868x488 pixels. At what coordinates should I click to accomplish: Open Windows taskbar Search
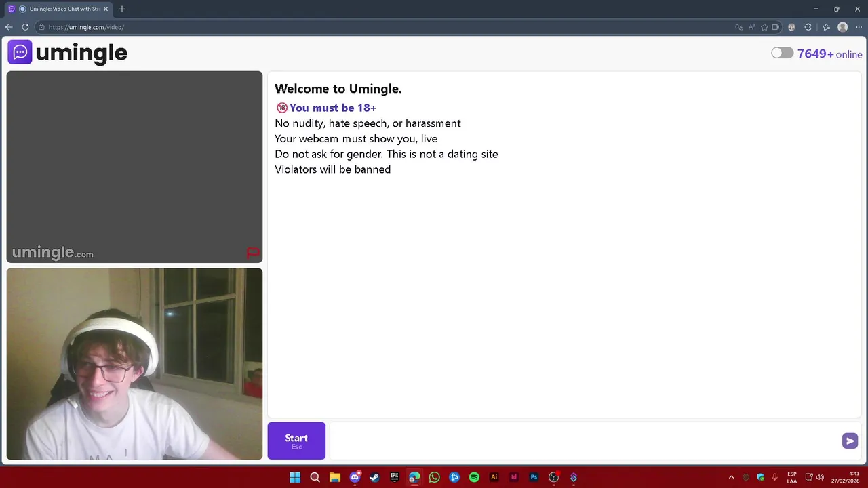point(315,477)
